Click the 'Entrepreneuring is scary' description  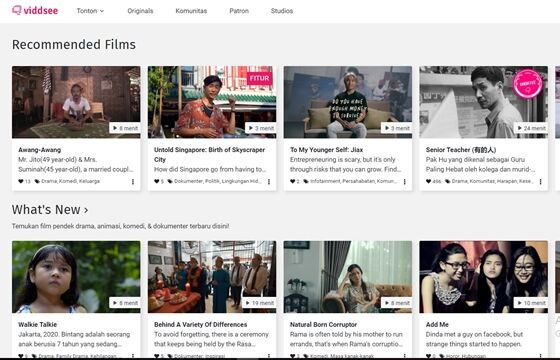click(x=346, y=164)
